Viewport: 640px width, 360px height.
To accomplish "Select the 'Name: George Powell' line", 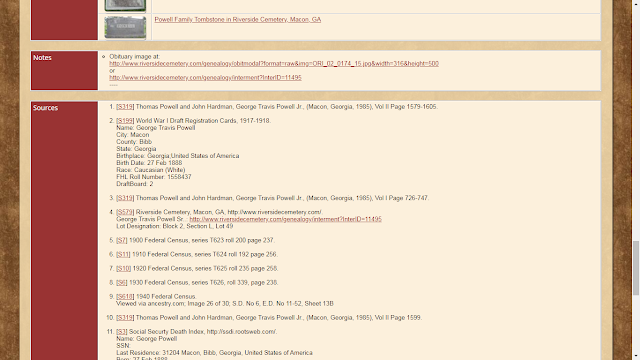I will pyautogui.click(x=147, y=339).
